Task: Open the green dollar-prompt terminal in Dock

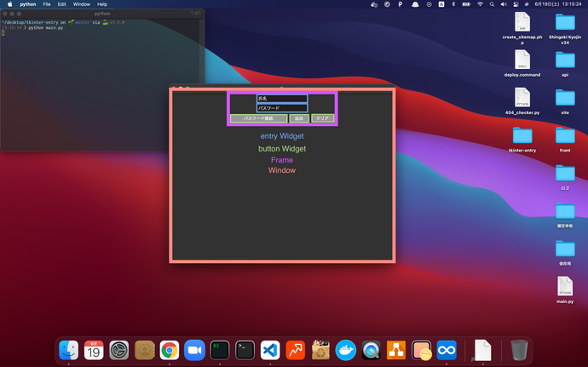Action: tap(220, 350)
